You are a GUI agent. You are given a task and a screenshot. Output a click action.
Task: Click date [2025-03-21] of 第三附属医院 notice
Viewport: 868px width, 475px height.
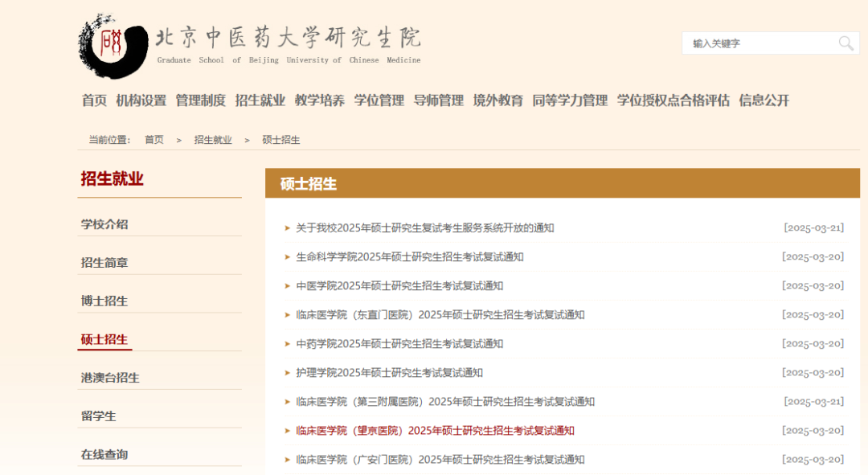(813, 402)
